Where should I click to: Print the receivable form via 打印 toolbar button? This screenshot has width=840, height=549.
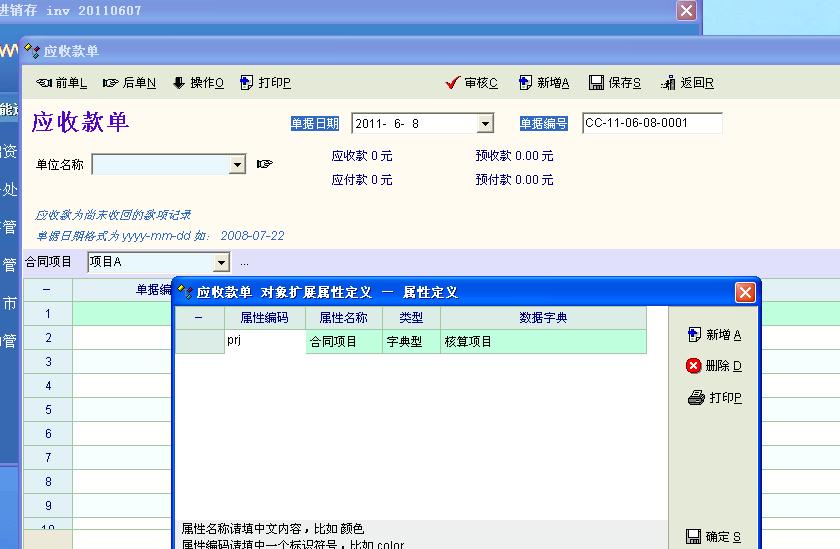tap(265, 83)
